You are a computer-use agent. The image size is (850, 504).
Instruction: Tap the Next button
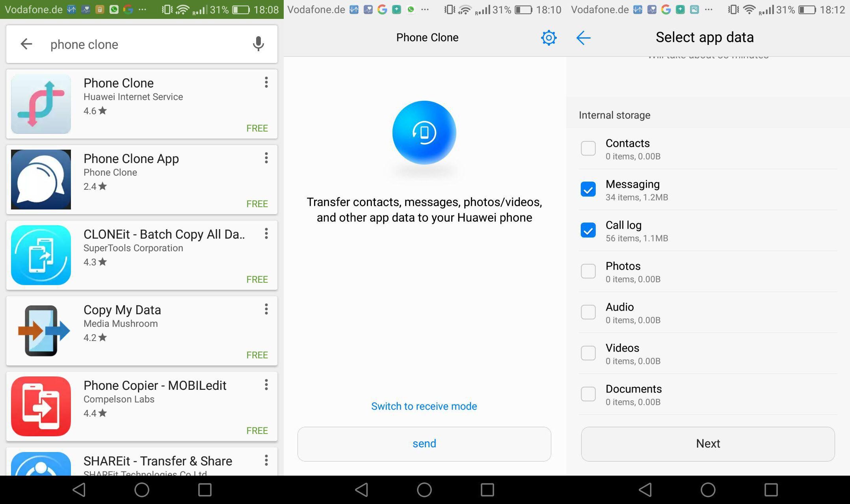[708, 444]
